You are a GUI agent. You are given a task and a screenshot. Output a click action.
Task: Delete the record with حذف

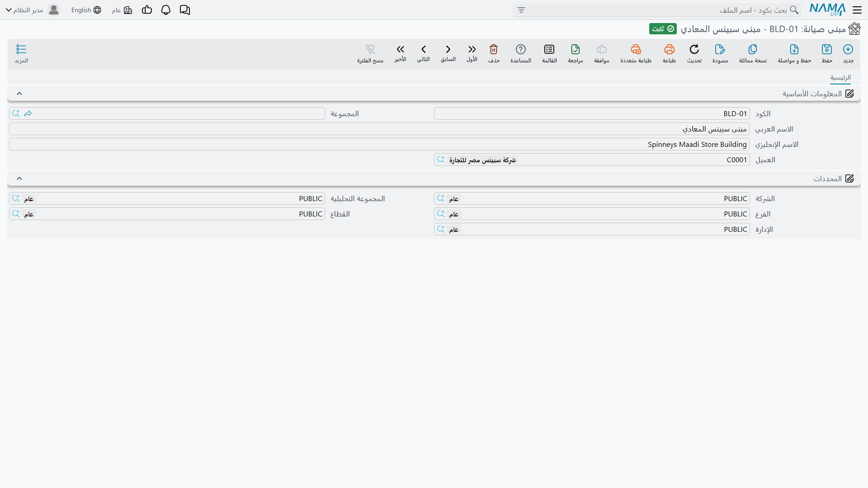click(494, 53)
